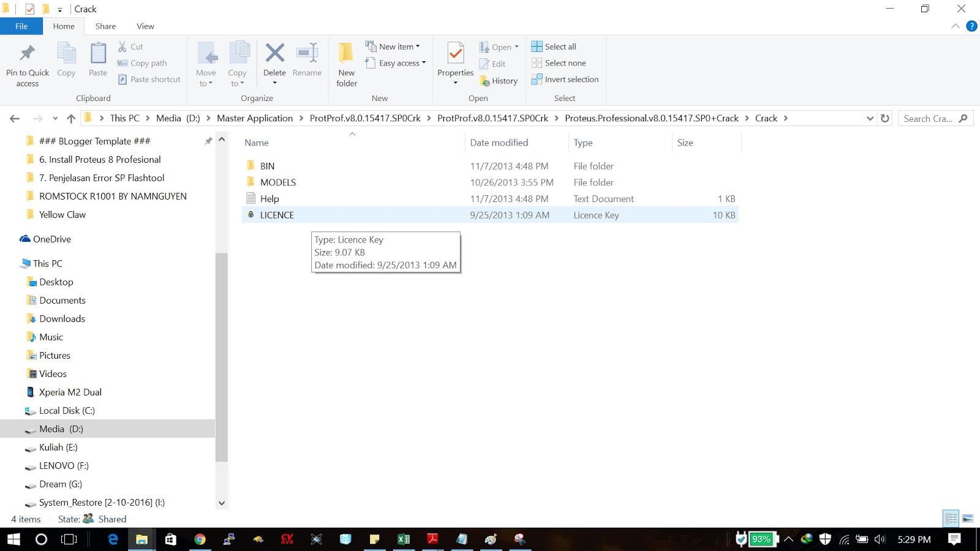Click the Copy ribbon button
The height and width of the screenshot is (551, 980).
pos(66,60)
